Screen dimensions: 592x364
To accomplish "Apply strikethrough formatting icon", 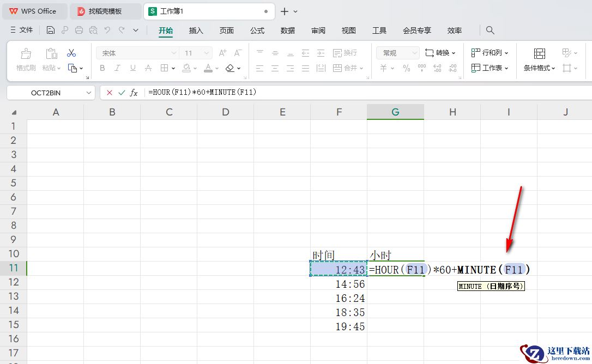I will click(x=148, y=68).
